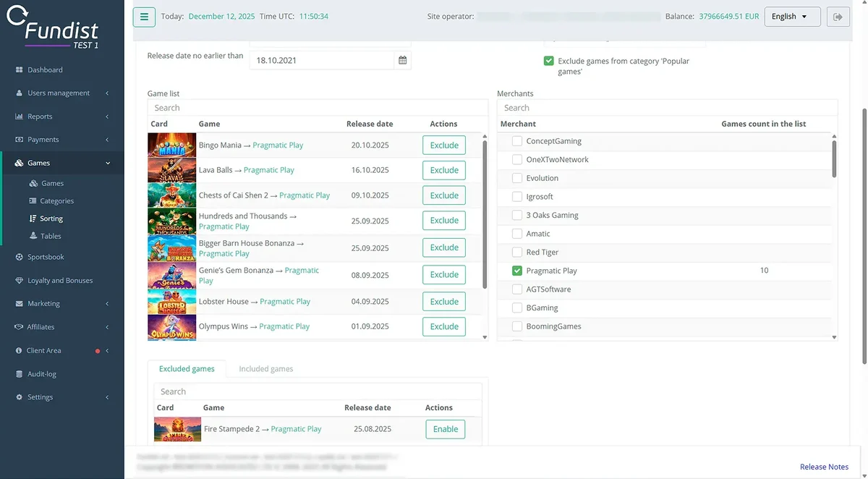868x479 pixels.
Task: Open the Games submenu item
Action: pos(53,184)
